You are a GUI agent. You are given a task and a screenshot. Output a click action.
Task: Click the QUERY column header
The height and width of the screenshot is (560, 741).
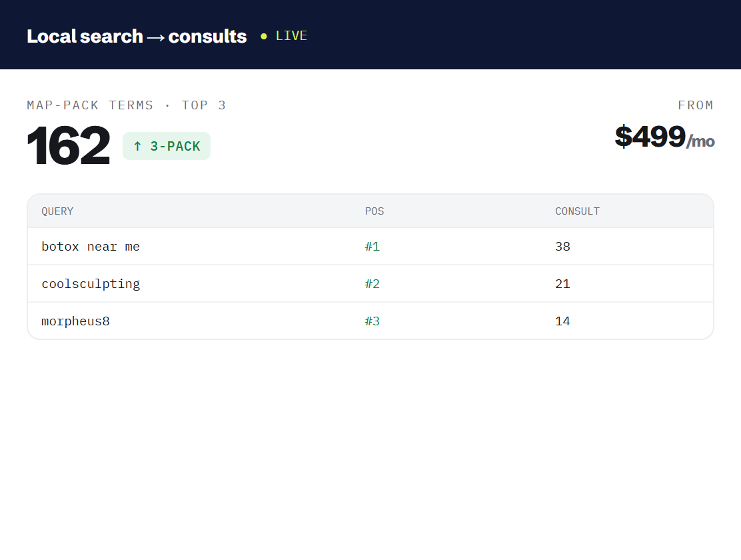click(x=57, y=211)
